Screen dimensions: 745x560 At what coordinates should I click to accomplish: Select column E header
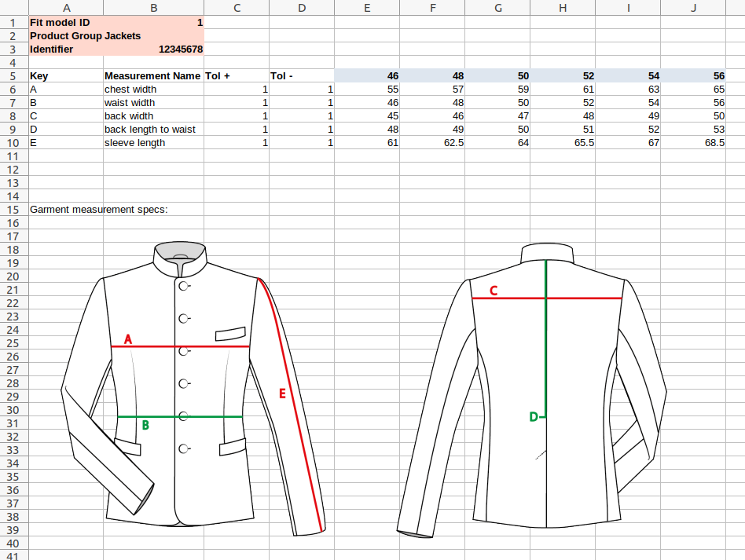[367, 7]
